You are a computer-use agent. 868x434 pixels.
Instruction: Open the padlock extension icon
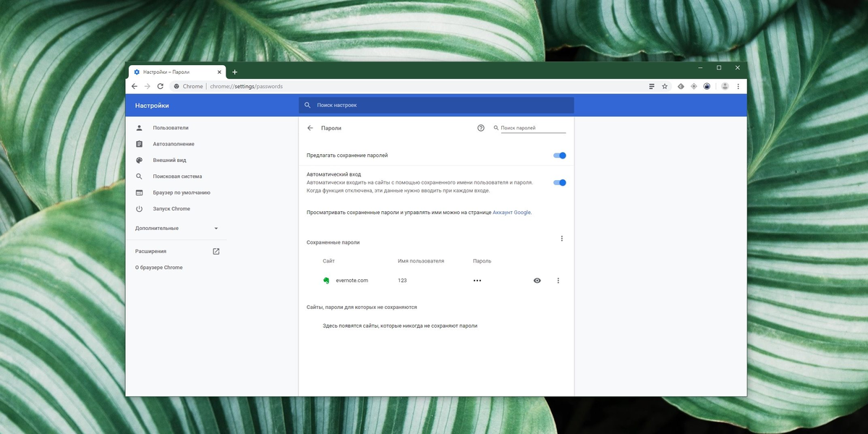[707, 86]
